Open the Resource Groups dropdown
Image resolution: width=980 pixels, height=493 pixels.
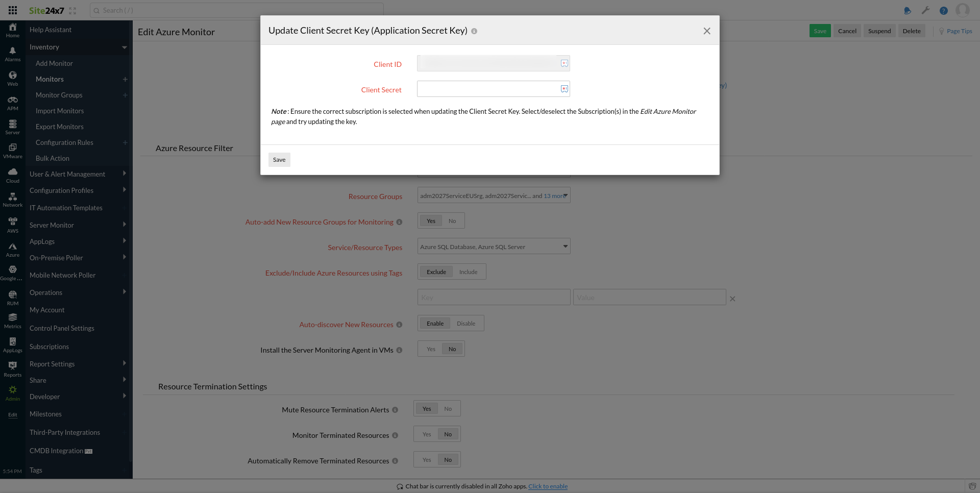pos(494,195)
